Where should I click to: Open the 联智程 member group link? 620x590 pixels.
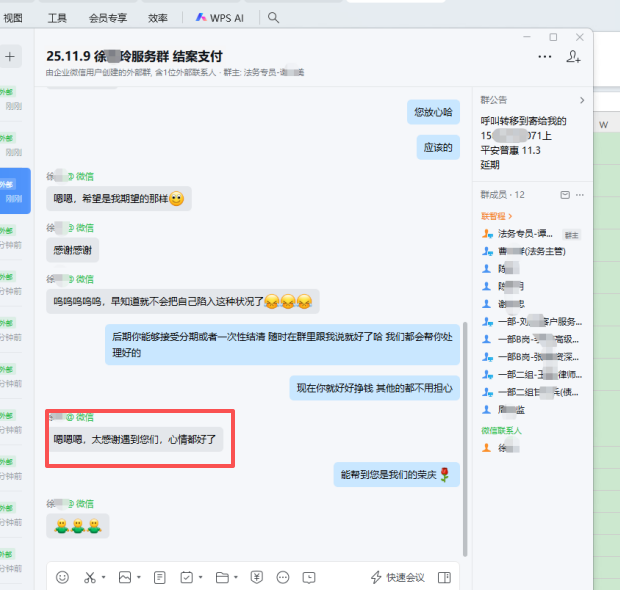[x=496, y=216]
